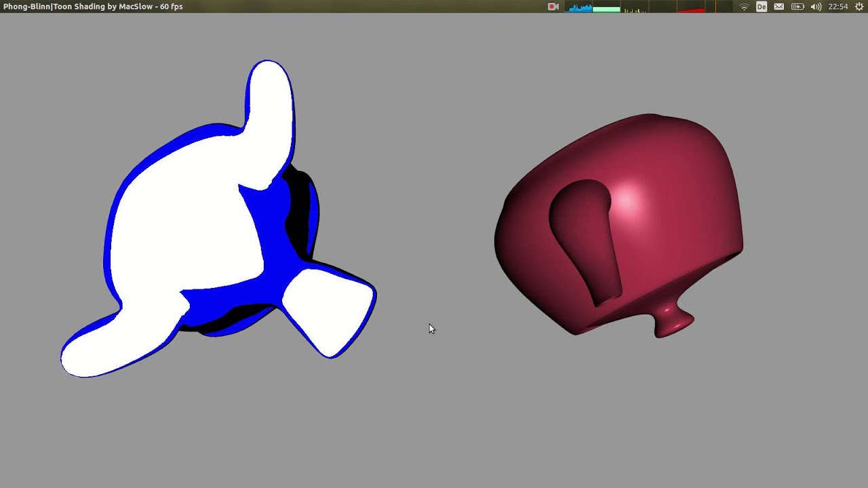Click the screen recording indicator icon
Viewport: 868px width, 488px height.
(553, 7)
